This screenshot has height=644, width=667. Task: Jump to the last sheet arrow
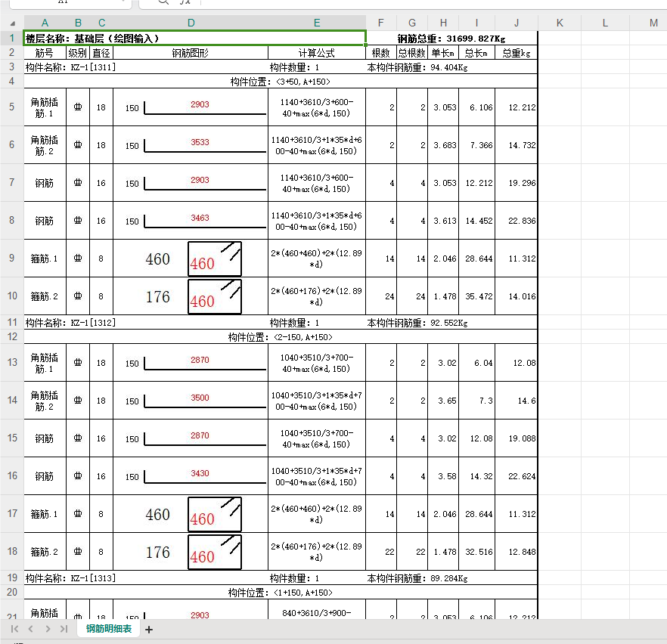click(64, 629)
